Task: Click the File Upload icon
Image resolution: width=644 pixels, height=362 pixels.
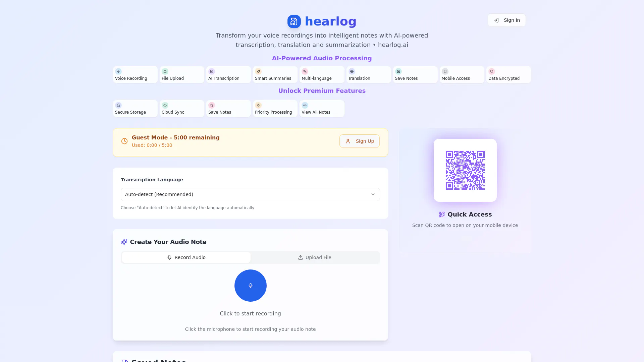Action: point(165,71)
